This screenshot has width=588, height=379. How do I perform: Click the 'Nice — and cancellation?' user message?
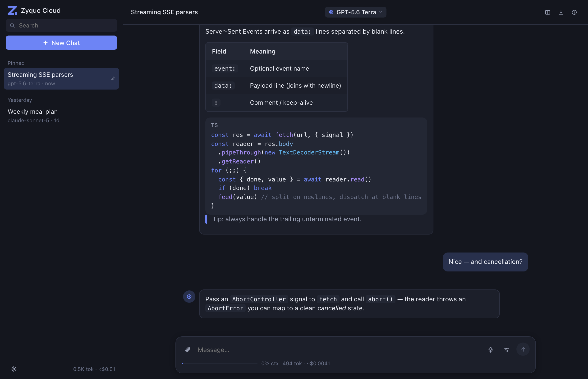point(485,262)
